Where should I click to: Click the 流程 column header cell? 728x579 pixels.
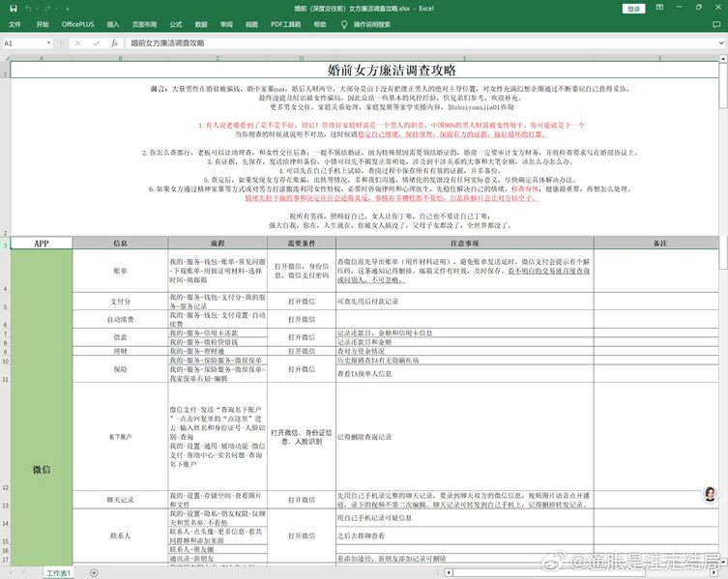click(218, 244)
